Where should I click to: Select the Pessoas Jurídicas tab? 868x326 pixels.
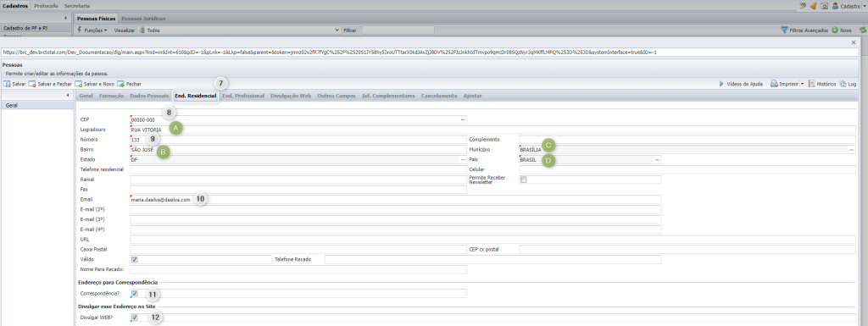(x=142, y=19)
